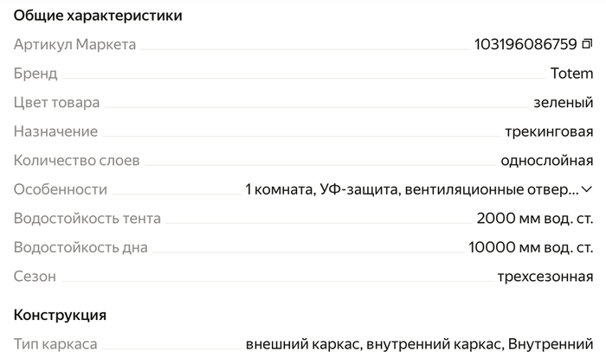The height and width of the screenshot is (364, 606).
Task: Expand the Особенности features chevron
Action: [587, 189]
